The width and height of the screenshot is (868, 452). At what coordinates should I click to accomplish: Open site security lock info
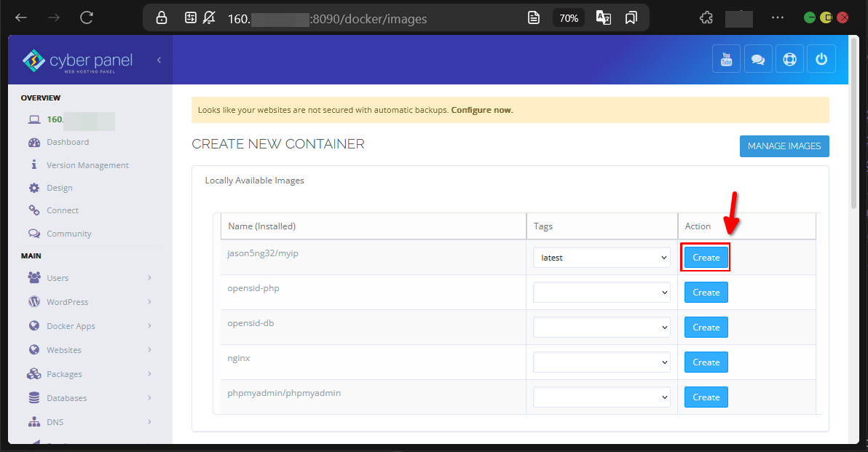(162, 17)
